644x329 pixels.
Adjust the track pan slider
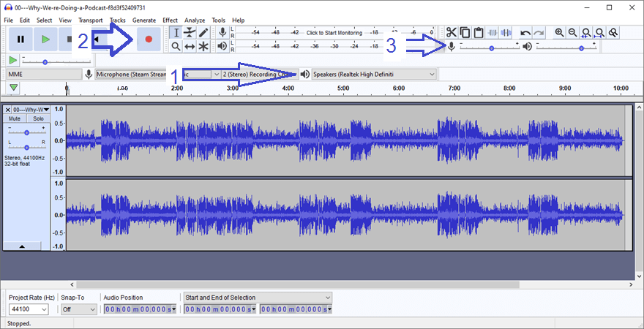click(26, 147)
